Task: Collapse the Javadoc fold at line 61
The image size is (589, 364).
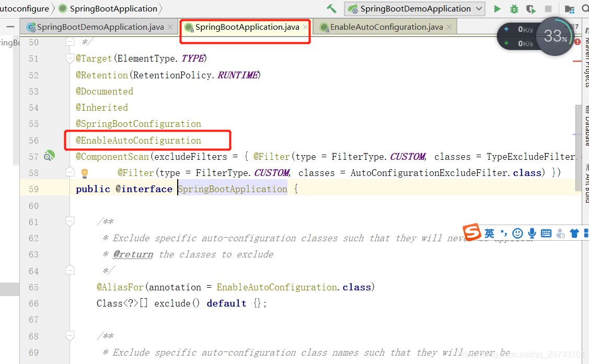Action: [70, 221]
